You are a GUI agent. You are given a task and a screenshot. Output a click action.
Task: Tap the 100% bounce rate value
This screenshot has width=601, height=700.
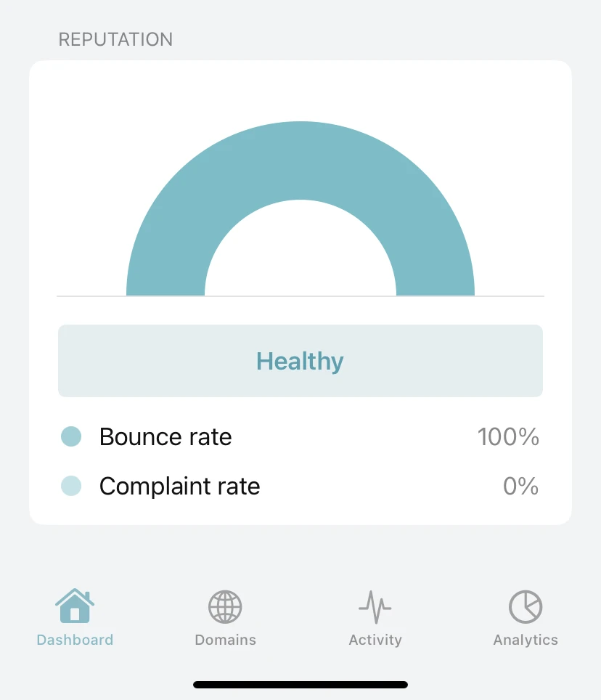coord(508,436)
